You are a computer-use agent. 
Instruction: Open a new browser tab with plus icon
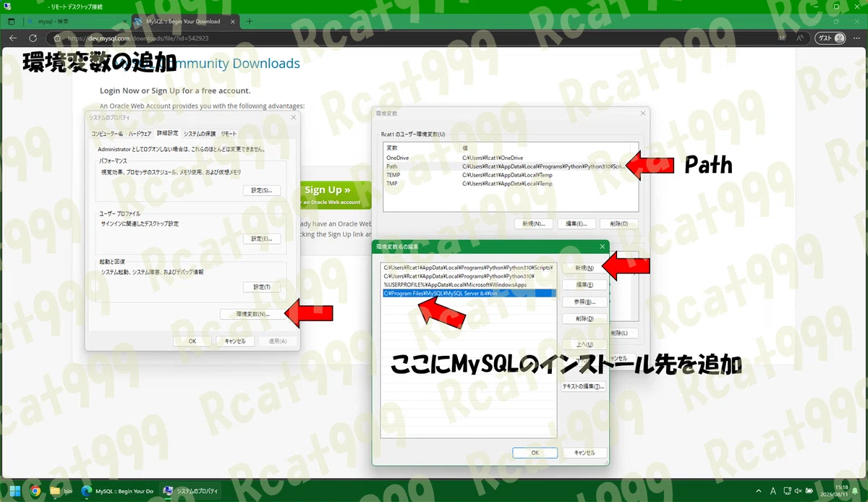click(x=250, y=21)
